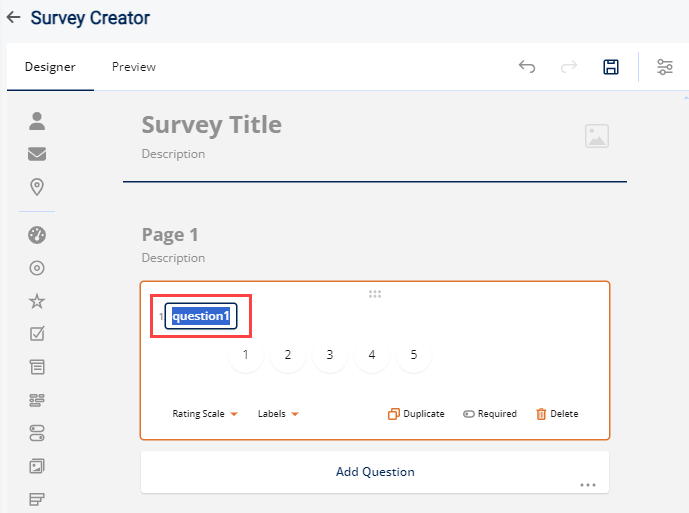Open the three-dots menu beside Add Question

[x=587, y=485]
